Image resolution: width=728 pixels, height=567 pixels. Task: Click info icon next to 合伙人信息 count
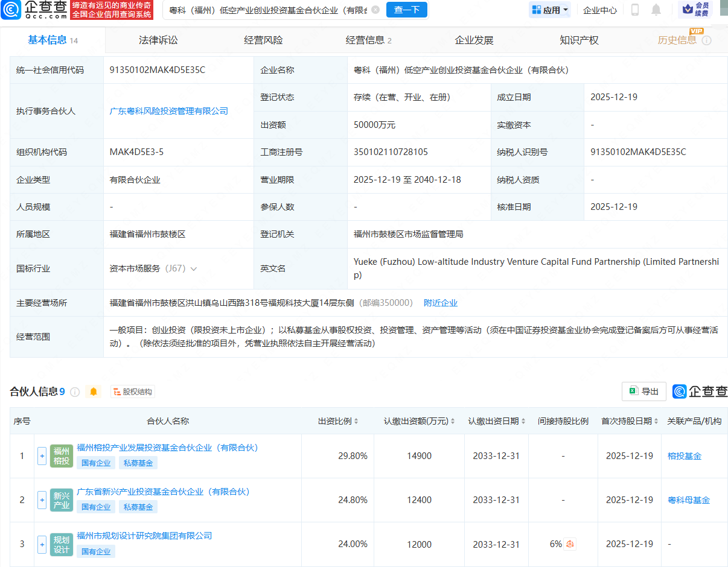pos(75,392)
